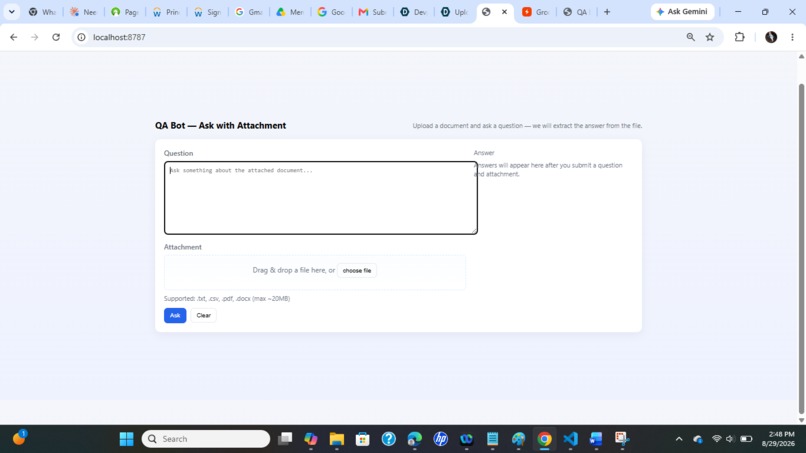This screenshot has width=806, height=453.
Task: Click the browser forward arrow
Action: (34, 37)
